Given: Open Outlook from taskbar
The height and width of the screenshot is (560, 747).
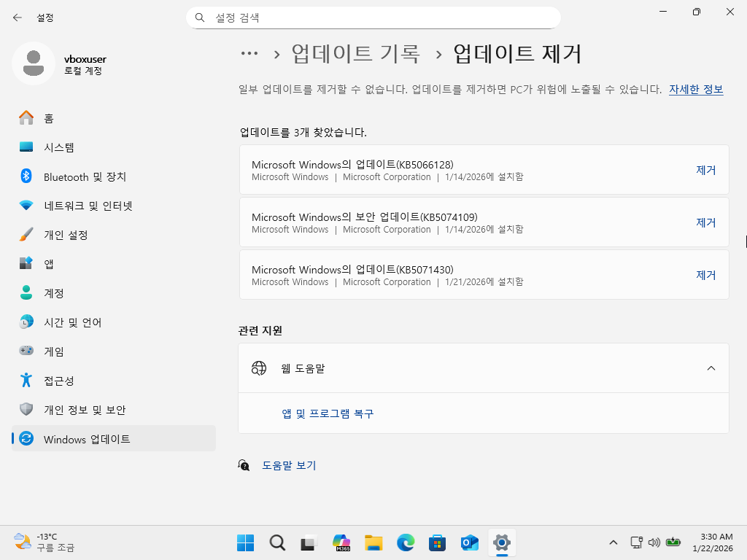Looking at the screenshot, I should coord(469,542).
